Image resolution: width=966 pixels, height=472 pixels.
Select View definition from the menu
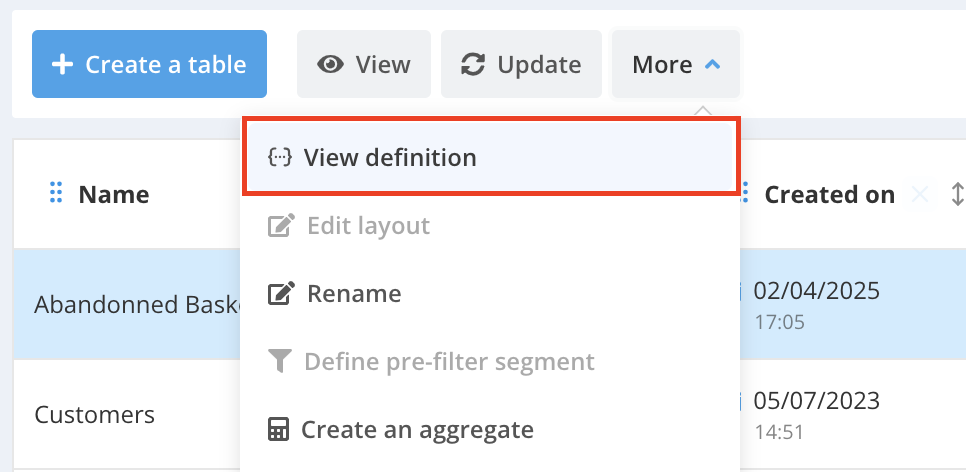pos(390,157)
